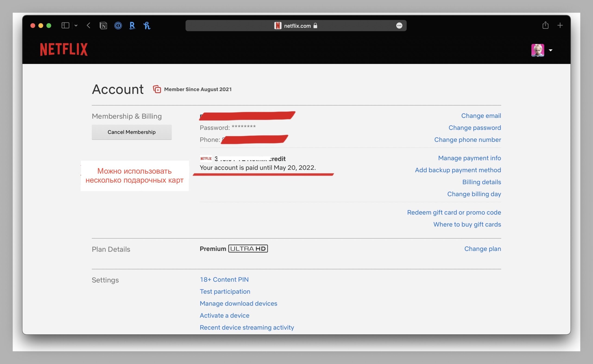Viewport: 593px width, 364px height.
Task: Click the Netflix logo
Action: click(64, 49)
